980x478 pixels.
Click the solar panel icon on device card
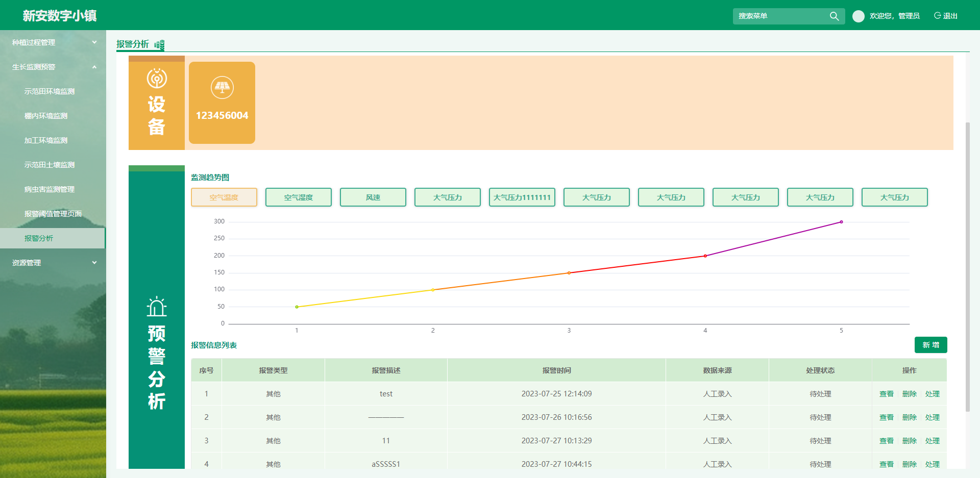click(222, 88)
